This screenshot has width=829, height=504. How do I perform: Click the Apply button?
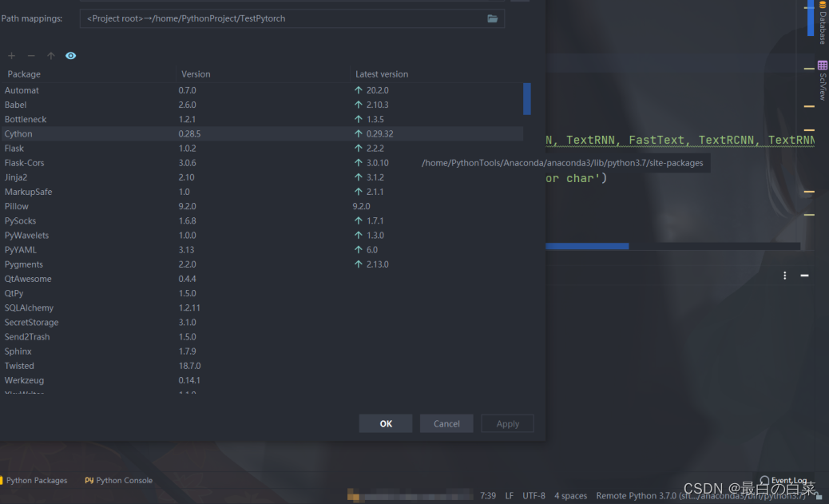[507, 423]
